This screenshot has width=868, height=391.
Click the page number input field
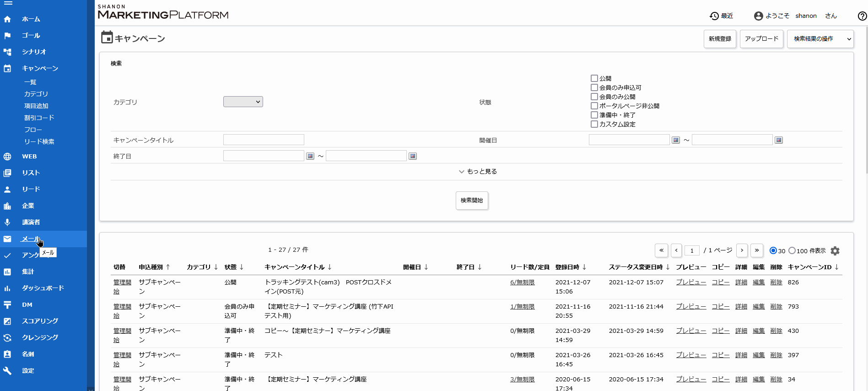click(692, 250)
